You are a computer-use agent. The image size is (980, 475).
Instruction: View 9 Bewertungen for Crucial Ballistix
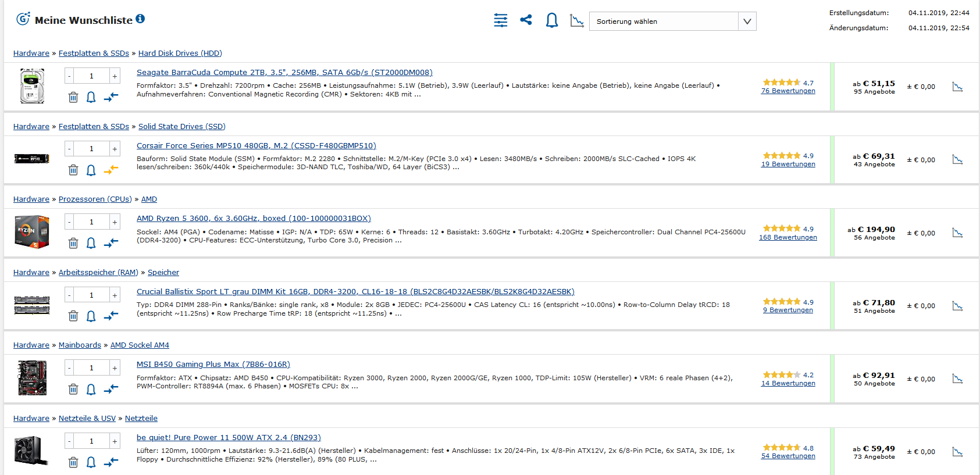pyautogui.click(x=788, y=310)
